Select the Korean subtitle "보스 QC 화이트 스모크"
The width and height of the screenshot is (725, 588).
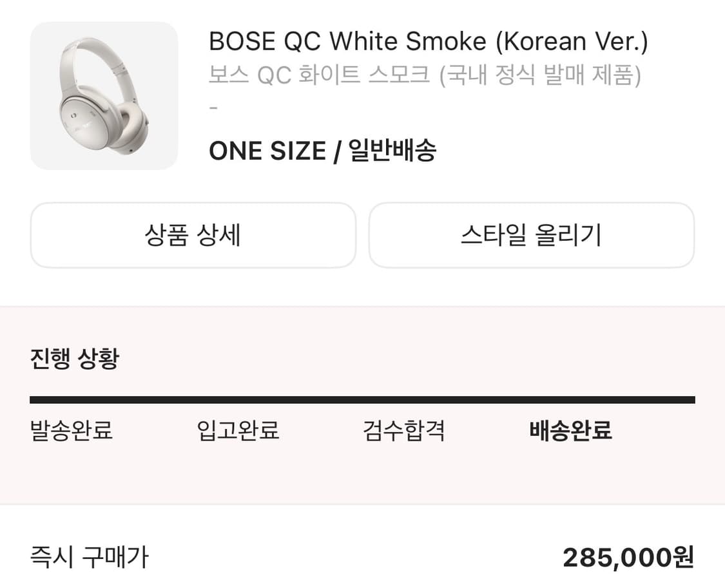(x=319, y=74)
